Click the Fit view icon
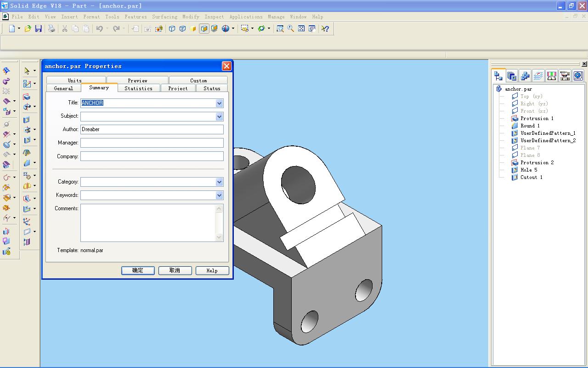Image resolution: width=588 pixels, height=368 pixels. 301,29
